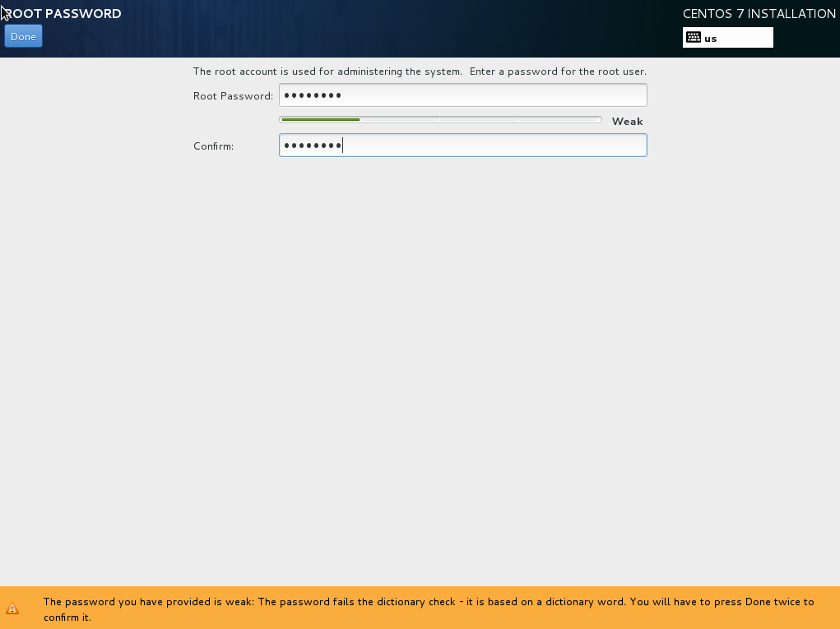Click the ROOT PASSWORD heading
The image size is (840, 629).
tap(62, 13)
